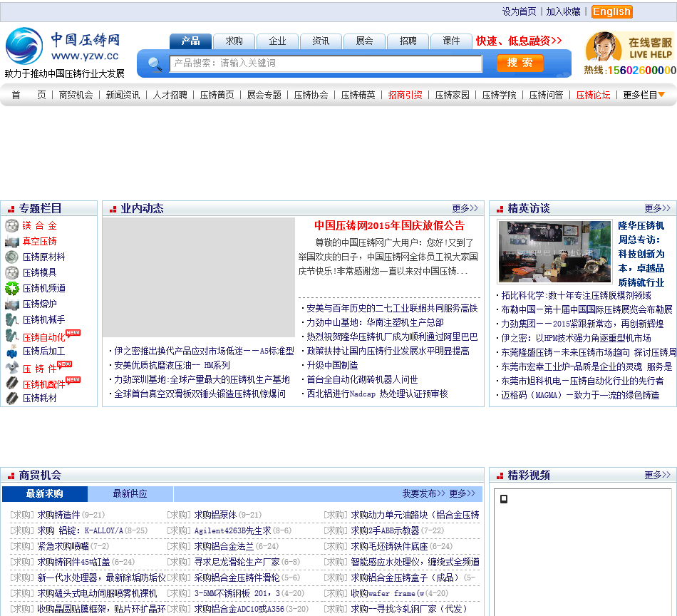
Task: Open the 首台全自动化砌砖机器人问世 article
Action: click(x=362, y=380)
